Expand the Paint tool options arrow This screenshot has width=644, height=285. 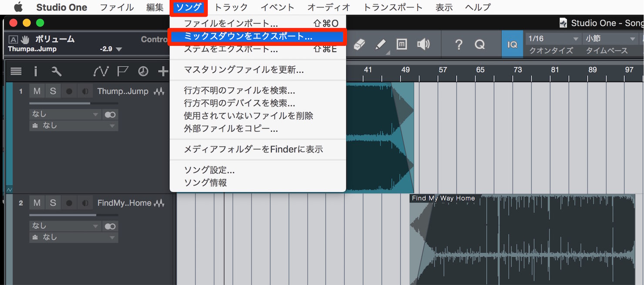(x=388, y=53)
